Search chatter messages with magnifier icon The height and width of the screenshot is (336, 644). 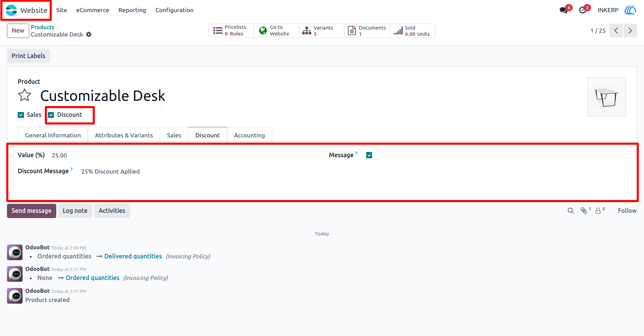tap(571, 211)
